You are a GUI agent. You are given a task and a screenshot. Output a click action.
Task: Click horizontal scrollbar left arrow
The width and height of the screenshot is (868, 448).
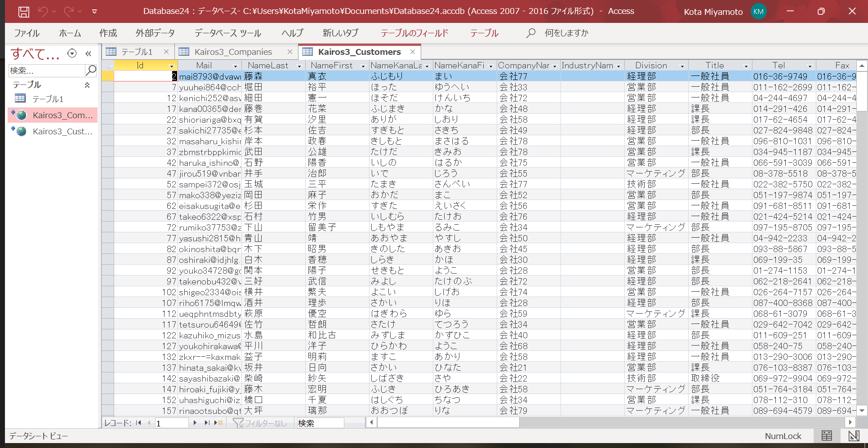click(x=371, y=422)
